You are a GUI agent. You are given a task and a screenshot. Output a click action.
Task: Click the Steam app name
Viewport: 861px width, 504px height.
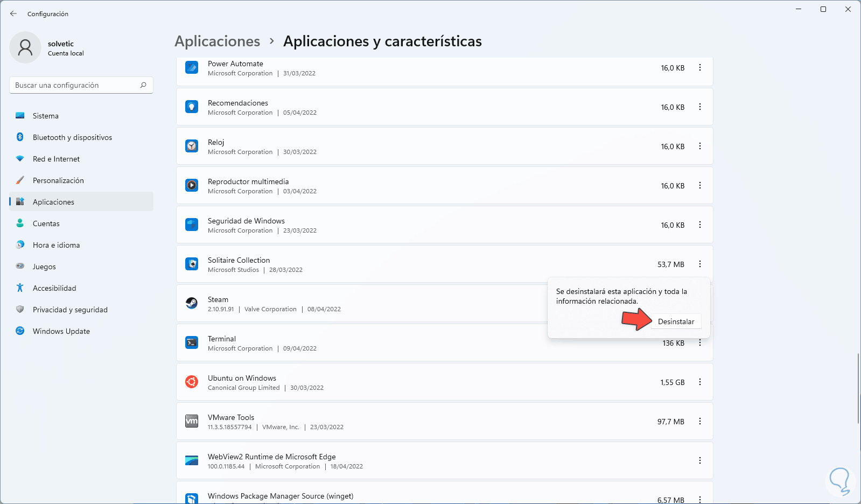pos(218,299)
